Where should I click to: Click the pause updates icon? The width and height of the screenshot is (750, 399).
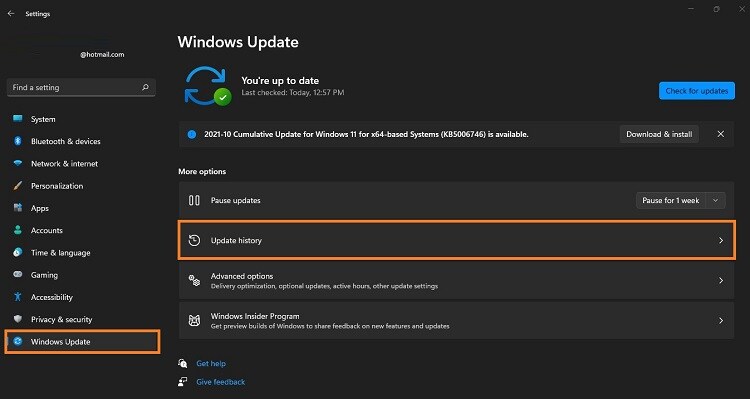[194, 200]
